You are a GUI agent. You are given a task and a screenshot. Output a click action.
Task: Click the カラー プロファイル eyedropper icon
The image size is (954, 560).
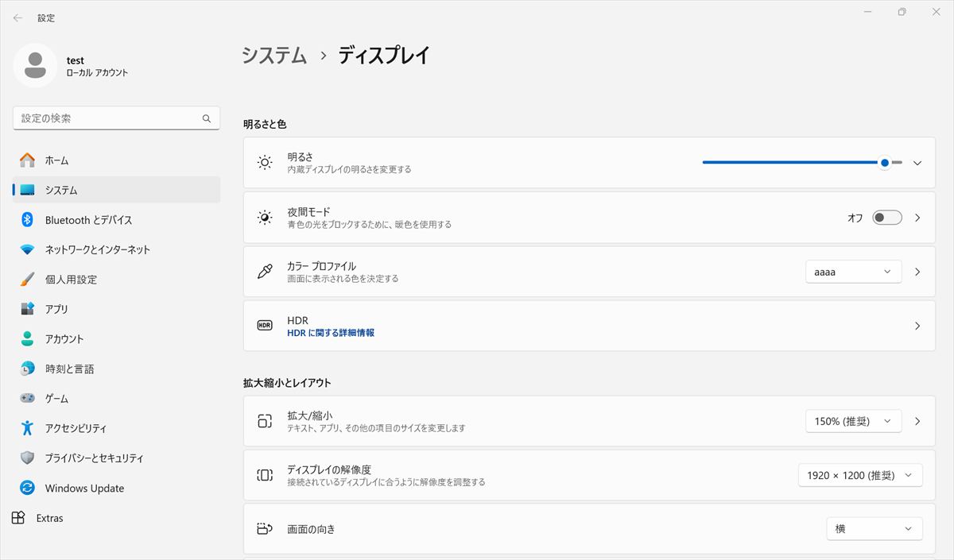[x=265, y=272]
